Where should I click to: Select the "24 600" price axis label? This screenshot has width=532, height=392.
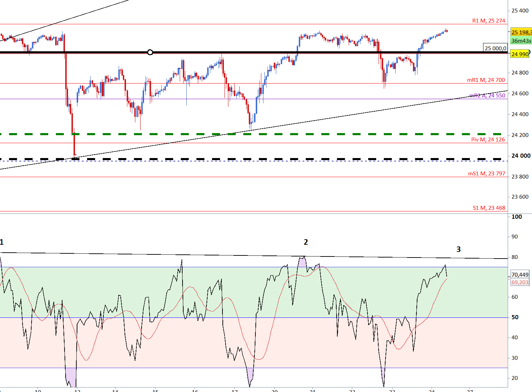[520, 94]
